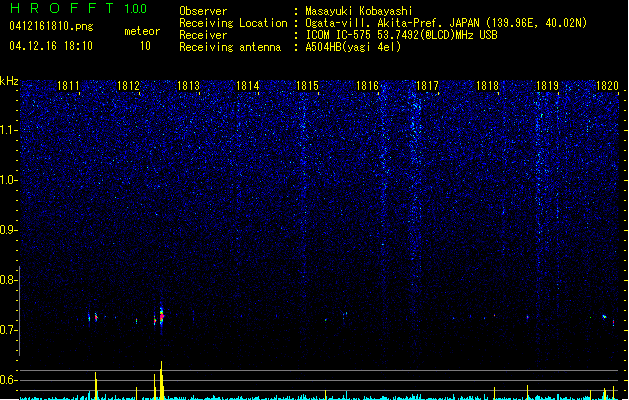
Task: Click the date stamp 04.12.16 18:10
Action: pos(51,46)
